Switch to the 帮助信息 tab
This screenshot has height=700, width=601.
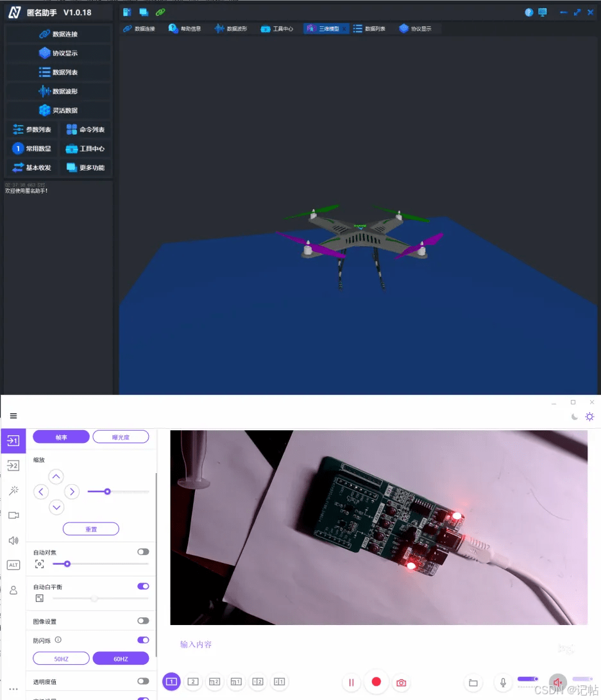point(185,29)
